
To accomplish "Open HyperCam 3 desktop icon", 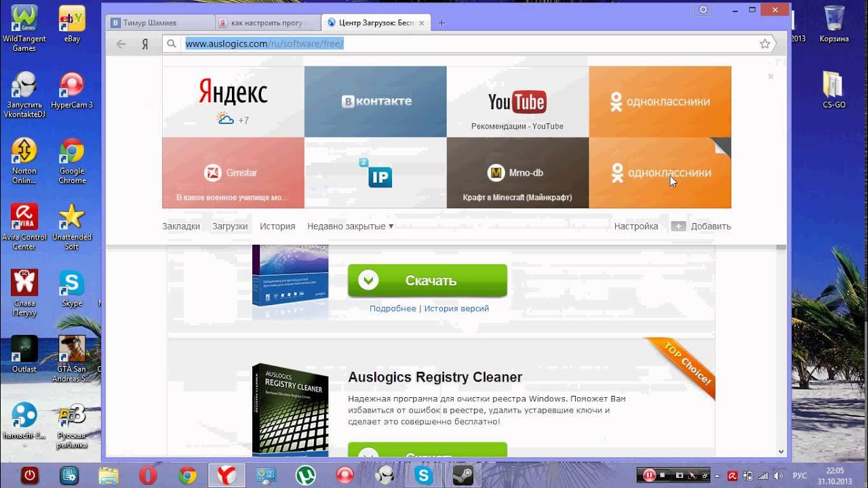I will (72, 91).
